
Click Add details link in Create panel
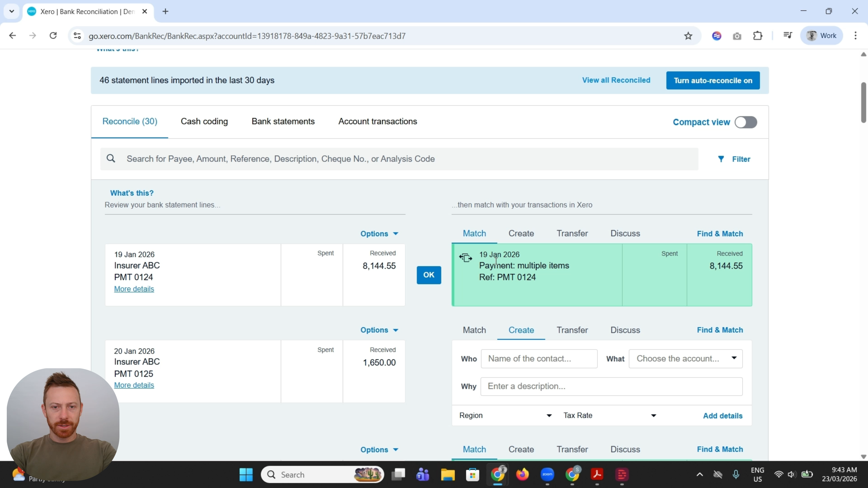pyautogui.click(x=722, y=416)
